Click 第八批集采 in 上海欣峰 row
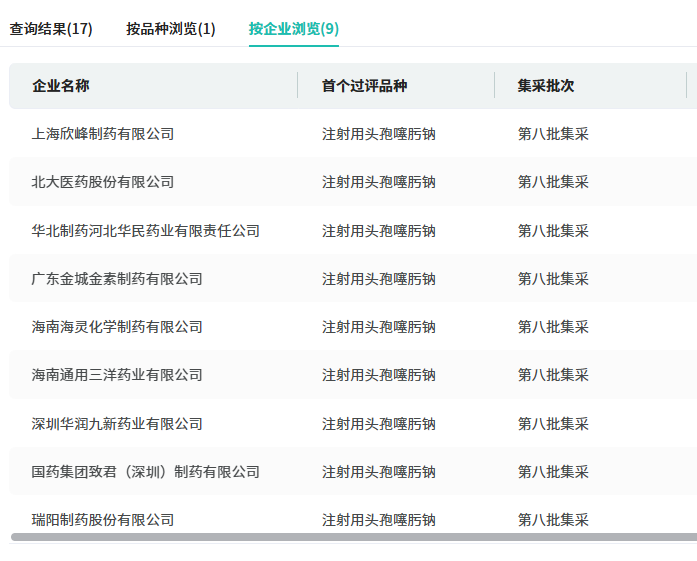697x561 pixels. pyautogui.click(x=553, y=134)
